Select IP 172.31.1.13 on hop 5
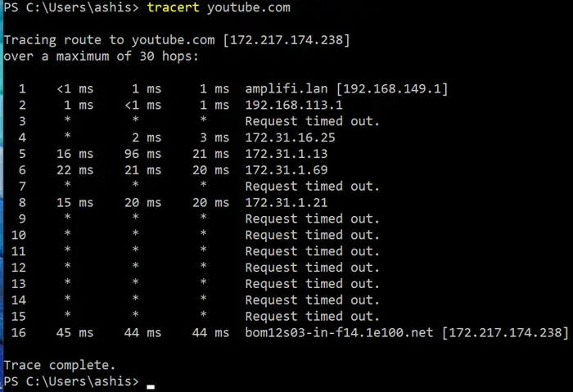This screenshot has width=573, height=392. point(286,154)
